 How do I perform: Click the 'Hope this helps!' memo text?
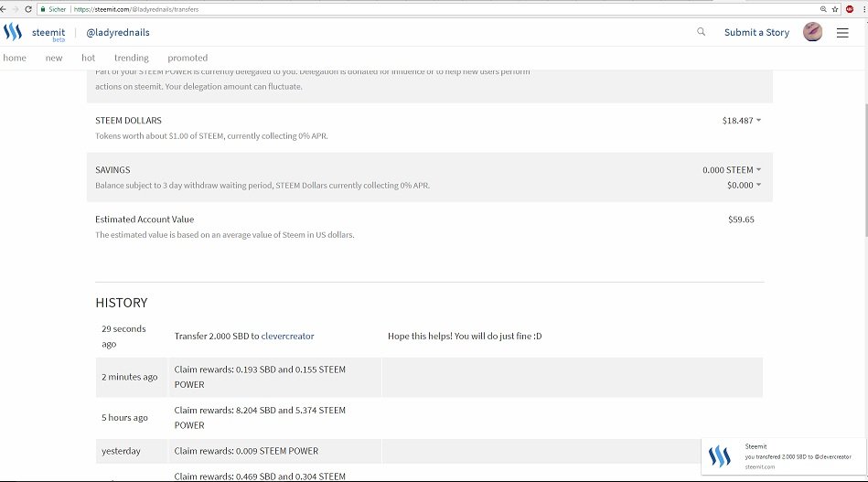[465, 336]
